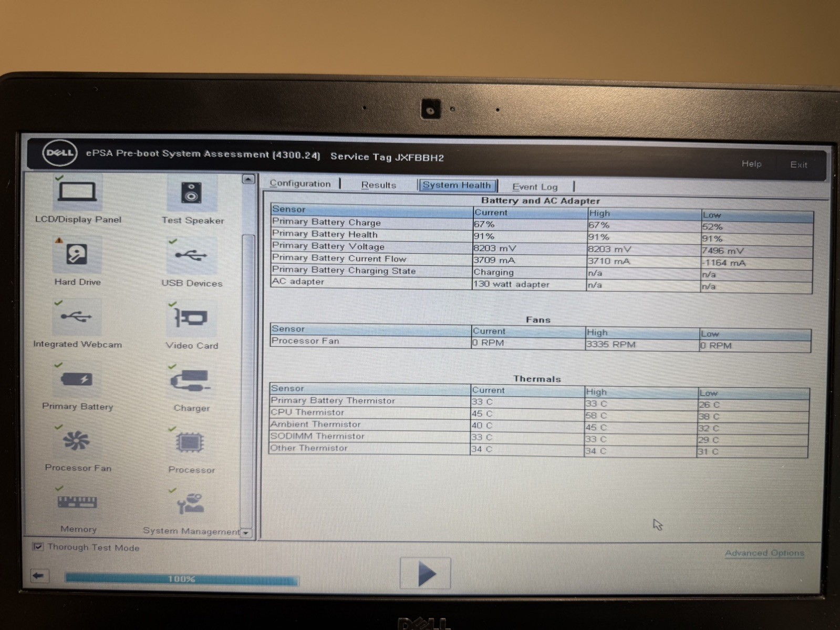Click the Dell logo in header
840x630 pixels.
pyautogui.click(x=60, y=153)
